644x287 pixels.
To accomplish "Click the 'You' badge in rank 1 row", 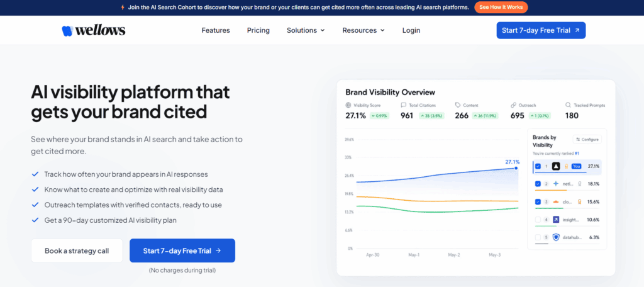I will pos(576,166).
